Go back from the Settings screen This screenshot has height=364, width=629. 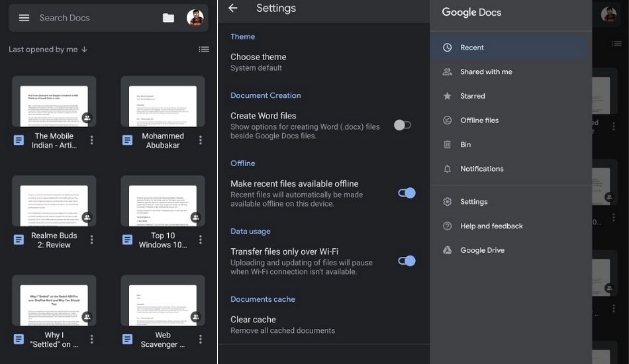pos(233,8)
